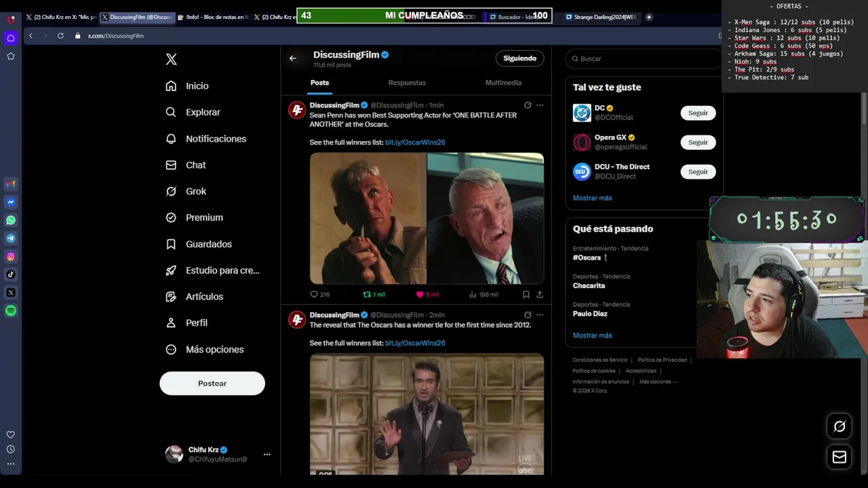The height and width of the screenshot is (488, 868).
Task: Follow Opera GX with Seguir button
Action: [698, 142]
